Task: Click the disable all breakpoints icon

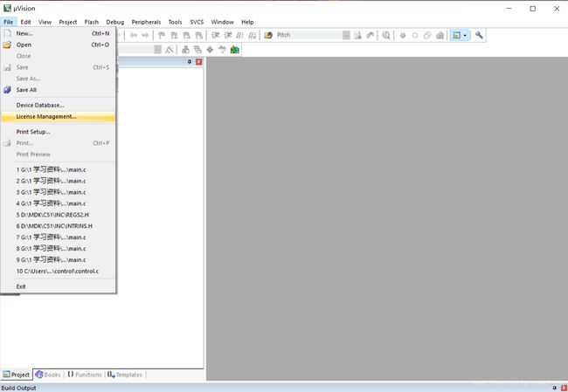Action: [427, 36]
